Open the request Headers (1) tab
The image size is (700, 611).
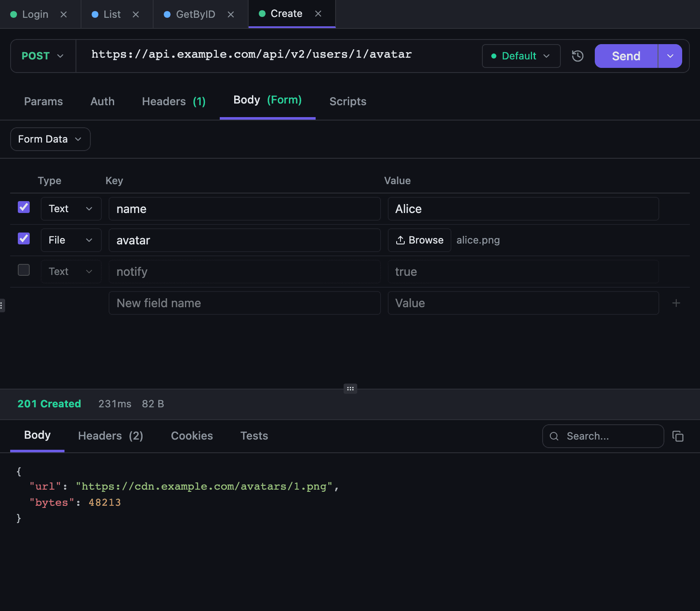pos(174,101)
